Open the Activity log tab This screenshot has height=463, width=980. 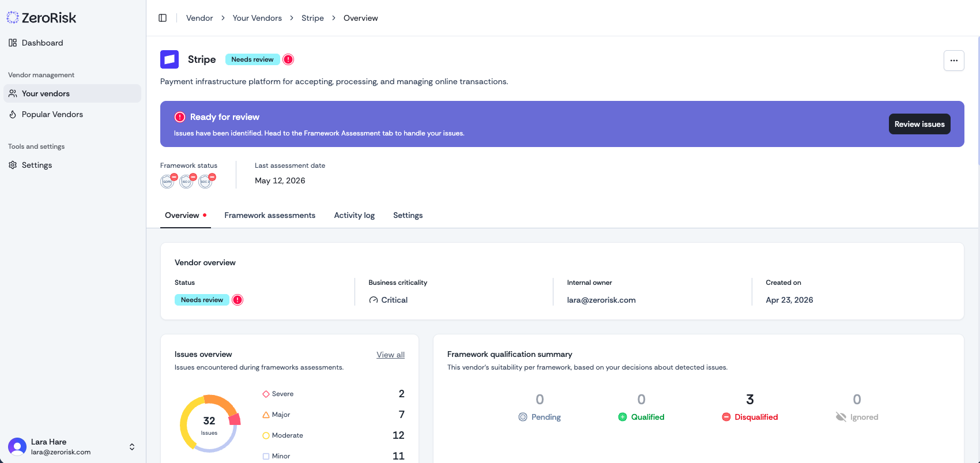[x=355, y=215]
